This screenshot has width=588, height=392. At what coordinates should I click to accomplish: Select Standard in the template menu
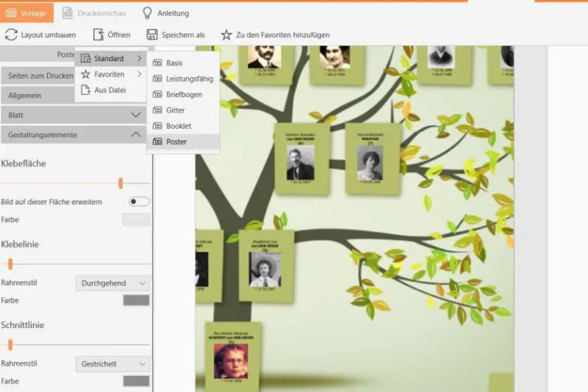coord(110,59)
